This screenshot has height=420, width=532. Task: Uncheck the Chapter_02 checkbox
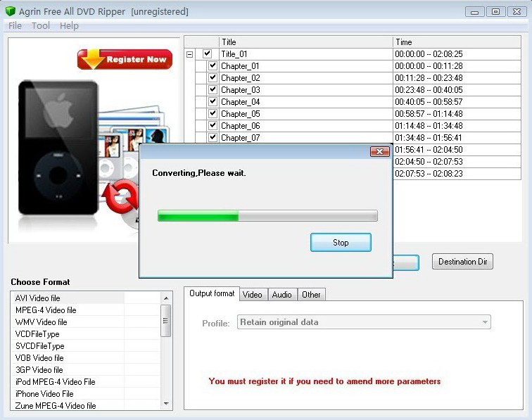(x=213, y=77)
